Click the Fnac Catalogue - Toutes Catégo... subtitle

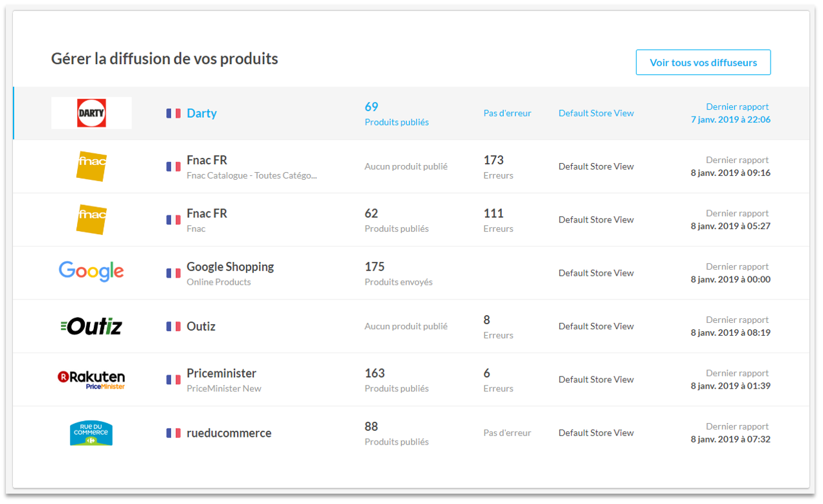pos(252,175)
